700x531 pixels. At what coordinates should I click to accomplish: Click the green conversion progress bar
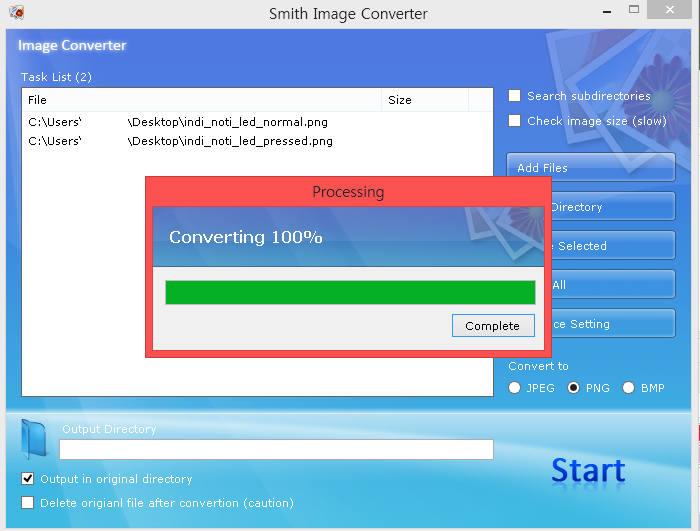coord(350,292)
